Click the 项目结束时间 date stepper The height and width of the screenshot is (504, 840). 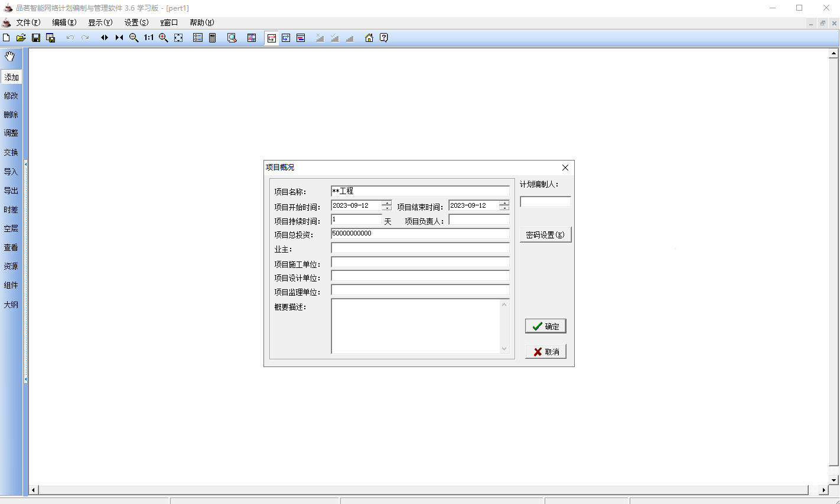(504, 205)
